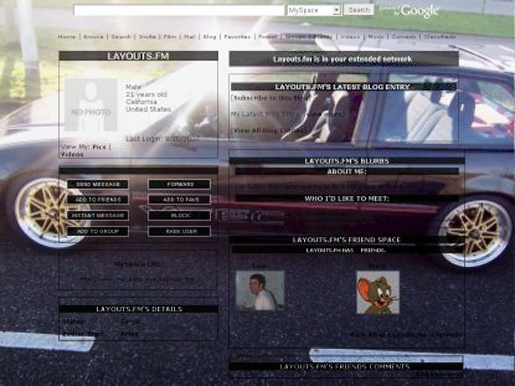Click the MySpace URL address text
Screen dimensions: 515x386
(137, 279)
